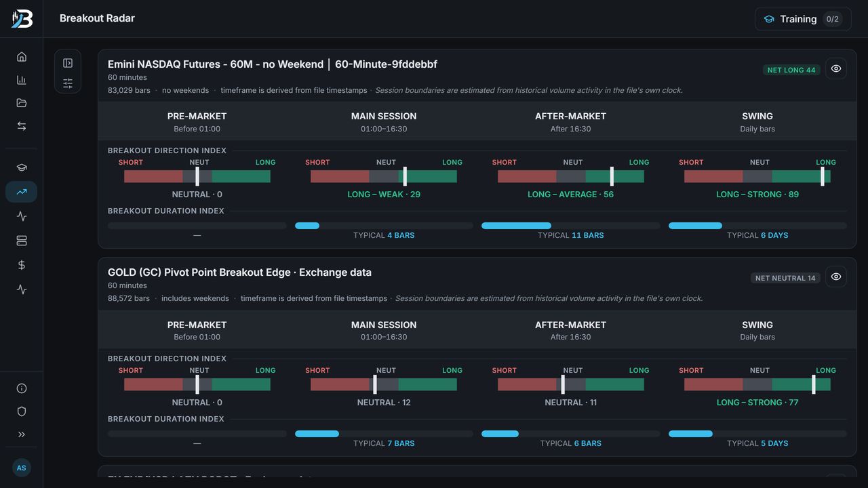Open the Training 0/2 button
The height and width of the screenshot is (488, 868).
(803, 19)
